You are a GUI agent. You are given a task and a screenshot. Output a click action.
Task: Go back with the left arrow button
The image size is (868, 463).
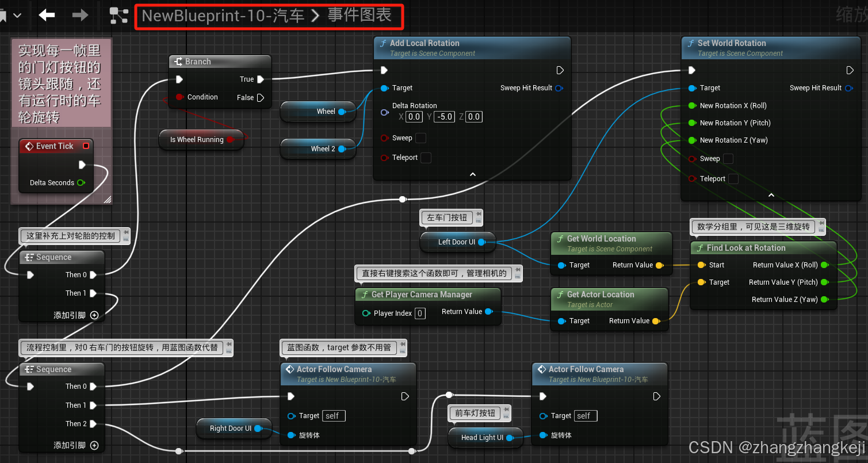coord(47,15)
